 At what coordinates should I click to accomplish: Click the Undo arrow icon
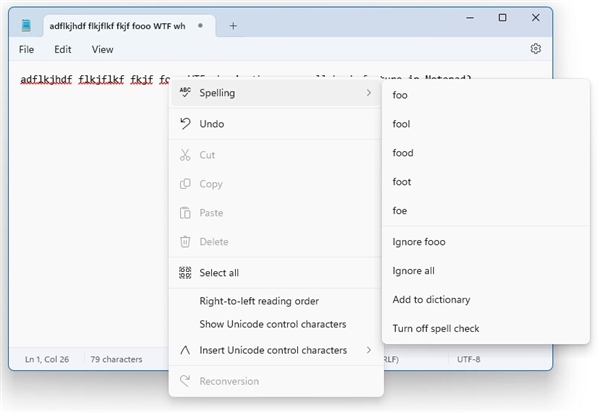click(x=184, y=124)
